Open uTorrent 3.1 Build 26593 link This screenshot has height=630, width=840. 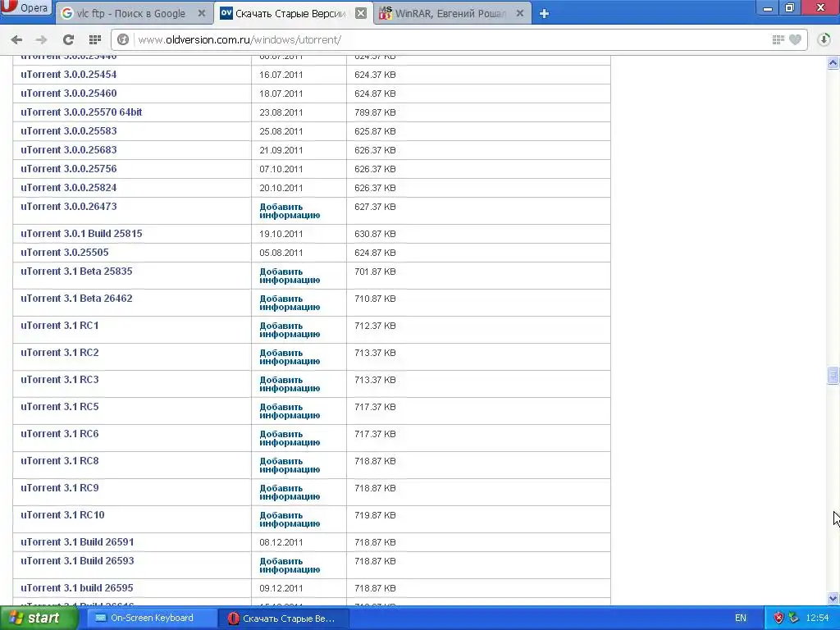(x=77, y=561)
